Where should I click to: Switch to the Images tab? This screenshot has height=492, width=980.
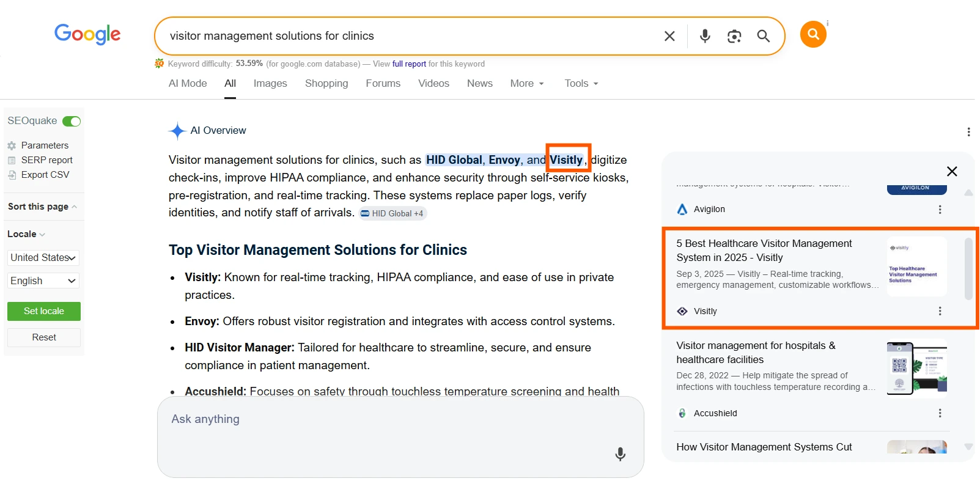click(x=270, y=84)
